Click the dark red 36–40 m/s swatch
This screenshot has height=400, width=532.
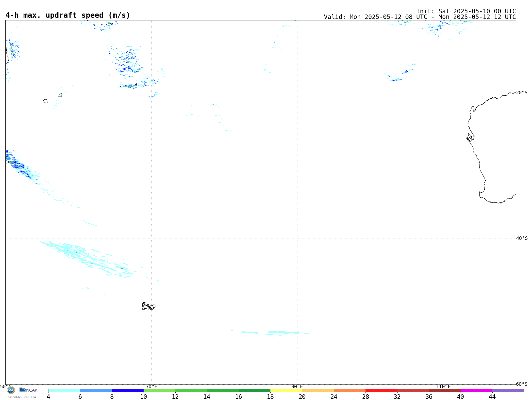tap(445, 391)
